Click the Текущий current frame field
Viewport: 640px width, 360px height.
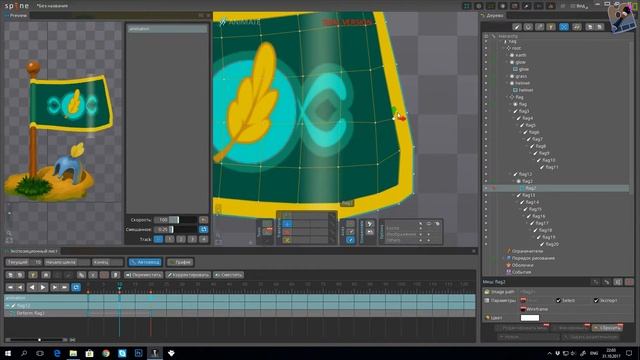[x=24, y=262]
